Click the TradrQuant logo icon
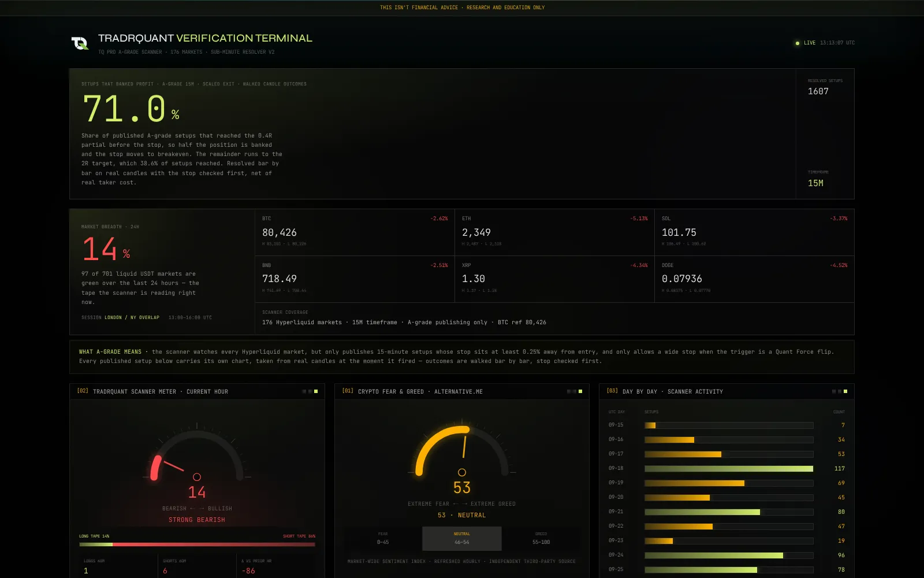 (80, 43)
